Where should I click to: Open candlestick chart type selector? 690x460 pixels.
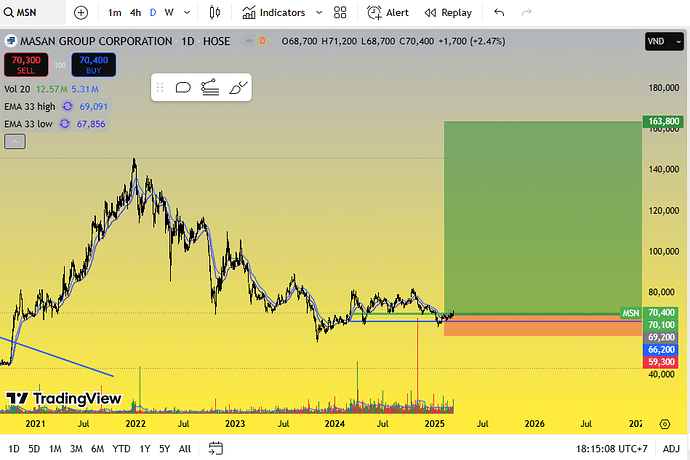215,13
